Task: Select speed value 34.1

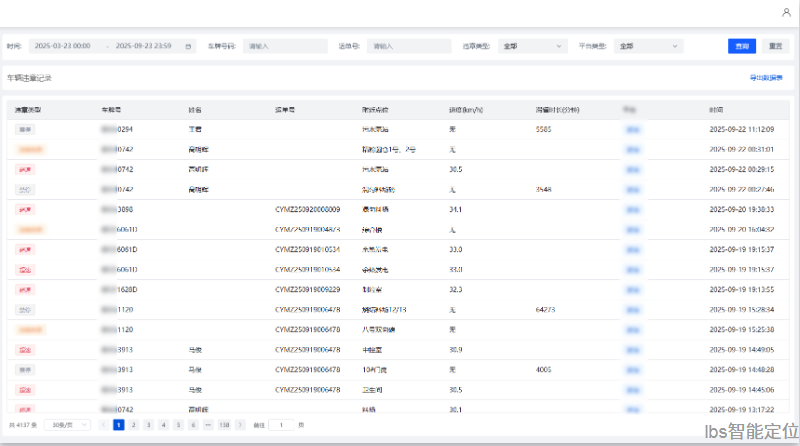Action: pos(456,210)
